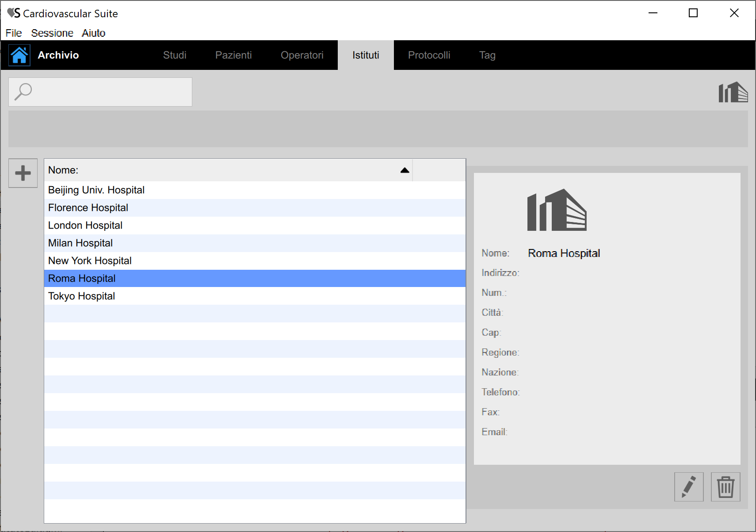Click the magnifying glass search icon
The image size is (756, 532).
pyautogui.click(x=23, y=92)
